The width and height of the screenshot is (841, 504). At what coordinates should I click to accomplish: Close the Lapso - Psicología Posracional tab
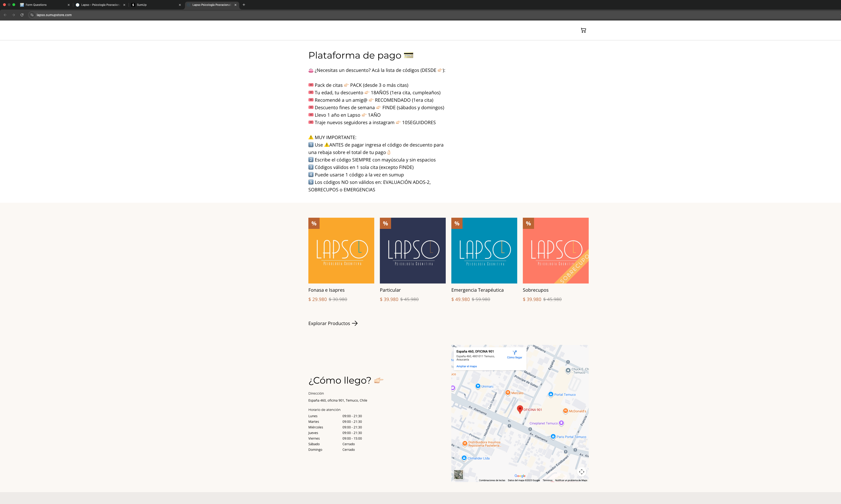[x=124, y=5]
